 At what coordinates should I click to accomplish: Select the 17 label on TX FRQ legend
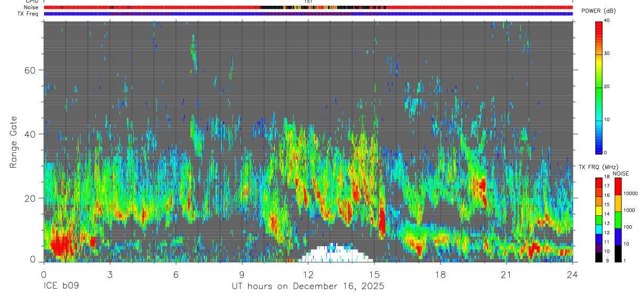[x=607, y=186]
